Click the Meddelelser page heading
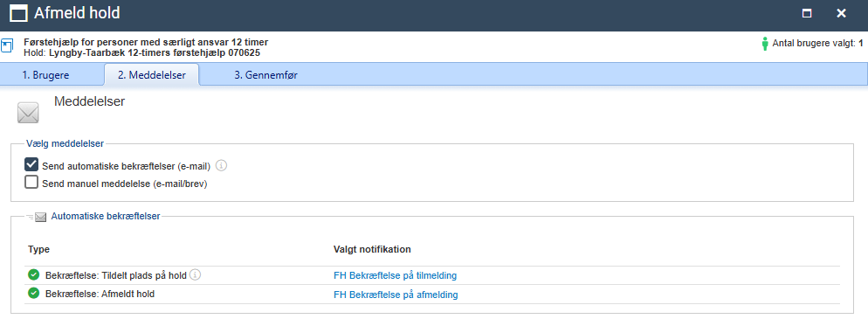Screen dimensions: 868x319 click(x=90, y=102)
